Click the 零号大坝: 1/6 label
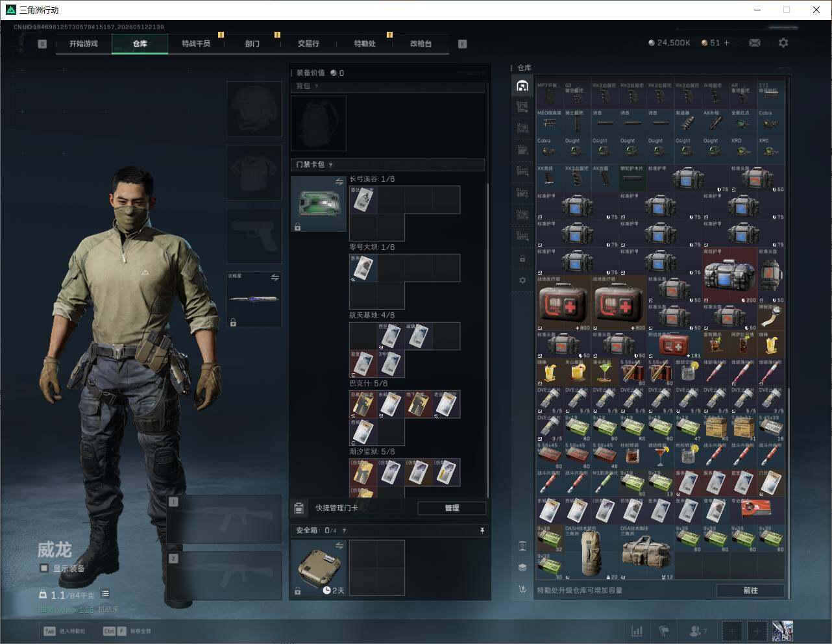Image resolution: width=832 pixels, height=644 pixels. click(x=372, y=247)
